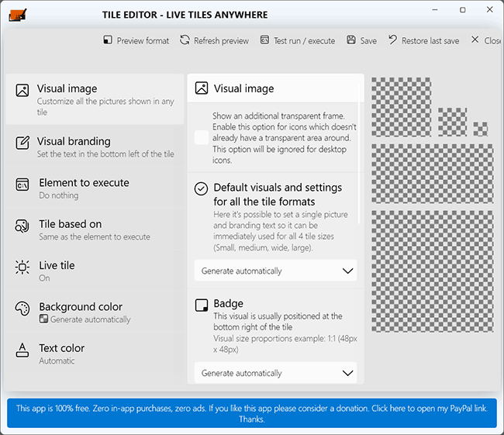Click the Visual image sidebar picture icon
The width and height of the screenshot is (504, 435).
point(22,91)
